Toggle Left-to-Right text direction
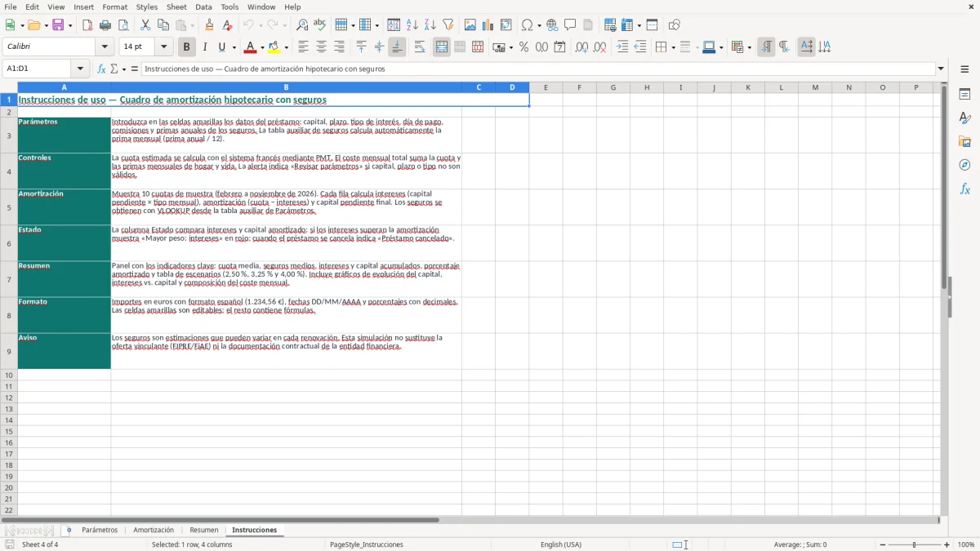 [766, 47]
